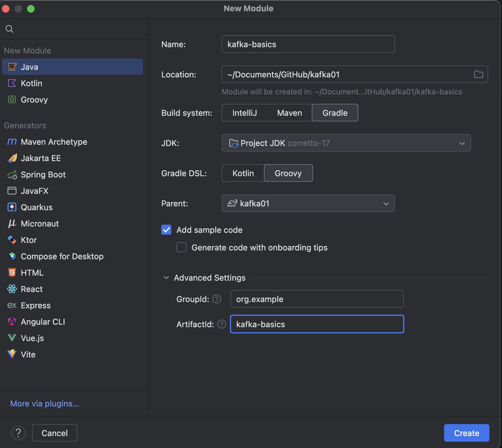Click the HTML5 shield icon

pyautogui.click(x=12, y=272)
